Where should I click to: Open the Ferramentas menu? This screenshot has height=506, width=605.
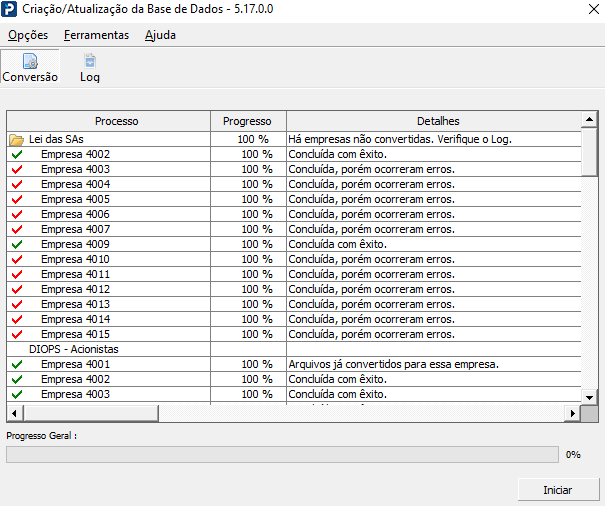click(x=96, y=35)
